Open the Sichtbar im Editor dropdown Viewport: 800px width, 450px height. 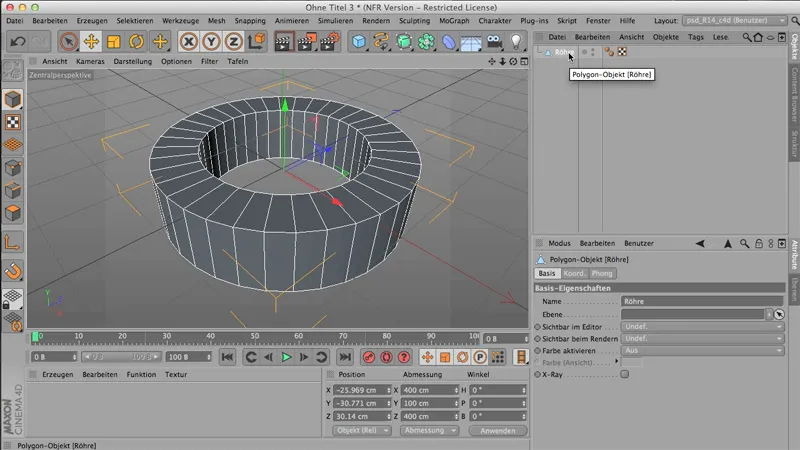click(701, 326)
